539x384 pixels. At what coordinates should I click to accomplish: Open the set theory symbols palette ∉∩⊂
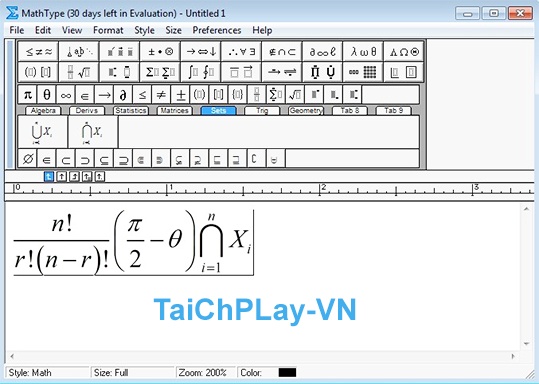point(282,52)
